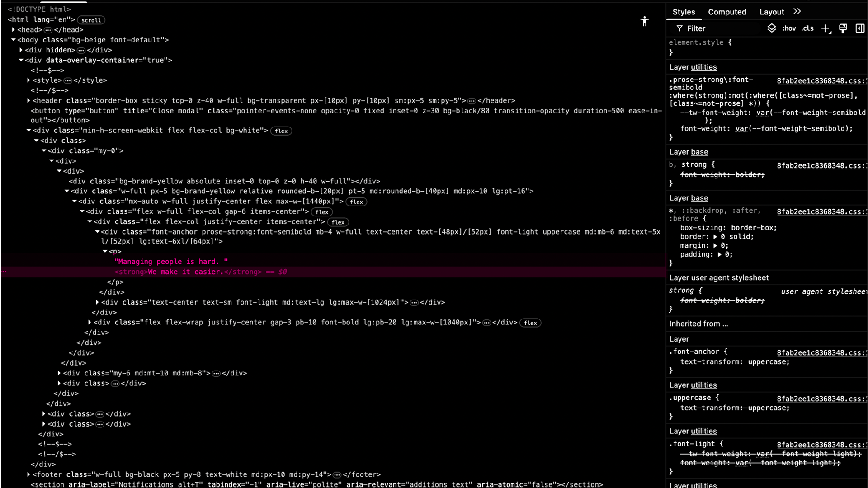Click the more tabs chevron next to Layout
Image resolution: width=868 pixels, height=488 pixels.
[x=797, y=11]
